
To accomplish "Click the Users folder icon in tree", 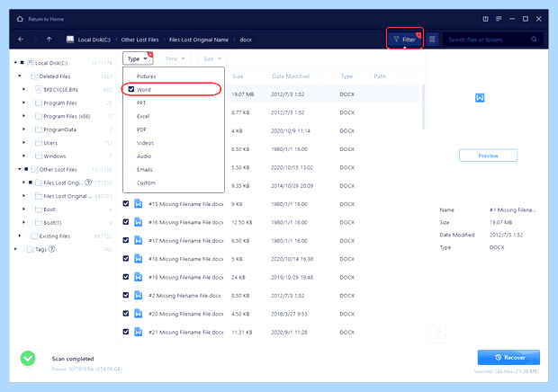I will [39, 143].
